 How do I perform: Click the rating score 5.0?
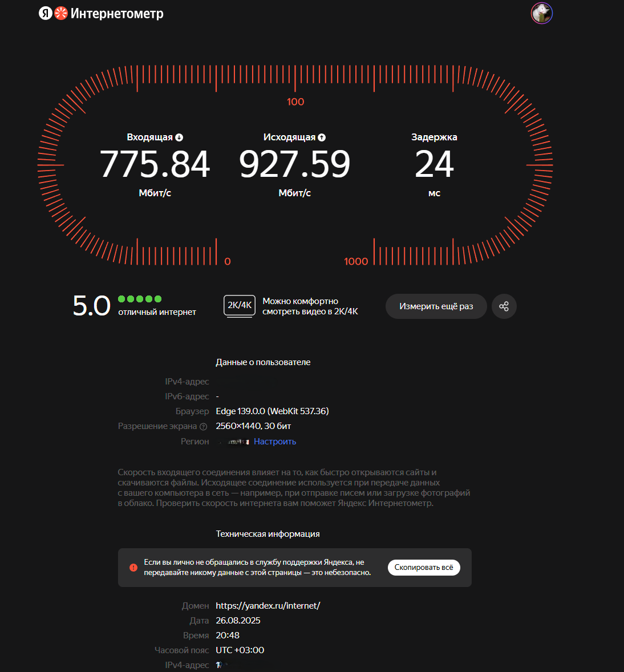coord(92,306)
